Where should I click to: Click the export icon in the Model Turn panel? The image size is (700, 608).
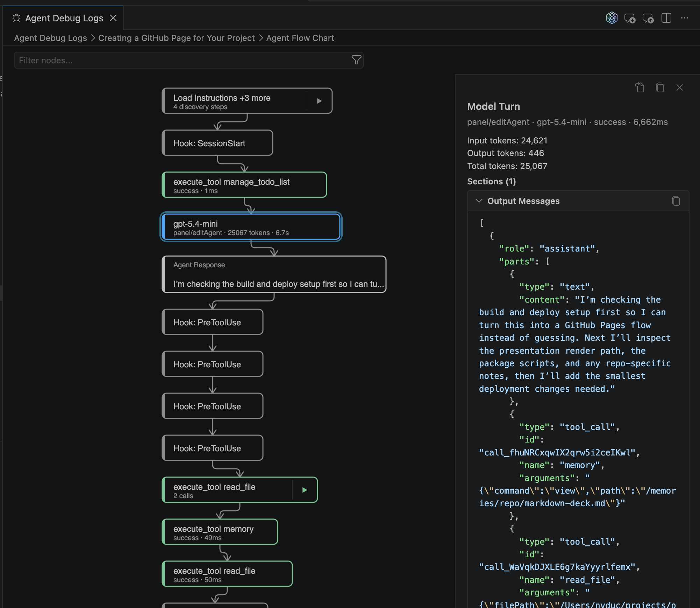click(x=640, y=87)
